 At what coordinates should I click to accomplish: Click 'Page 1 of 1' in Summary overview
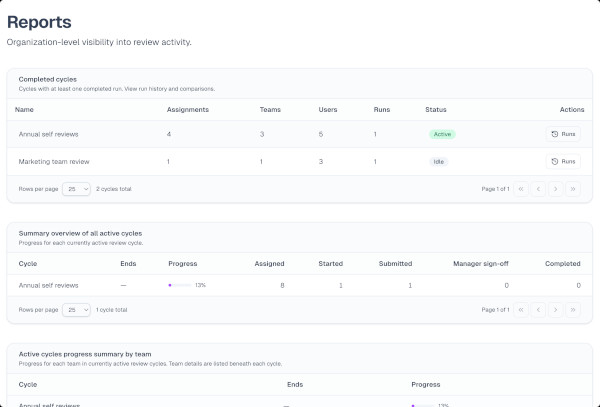(x=496, y=310)
